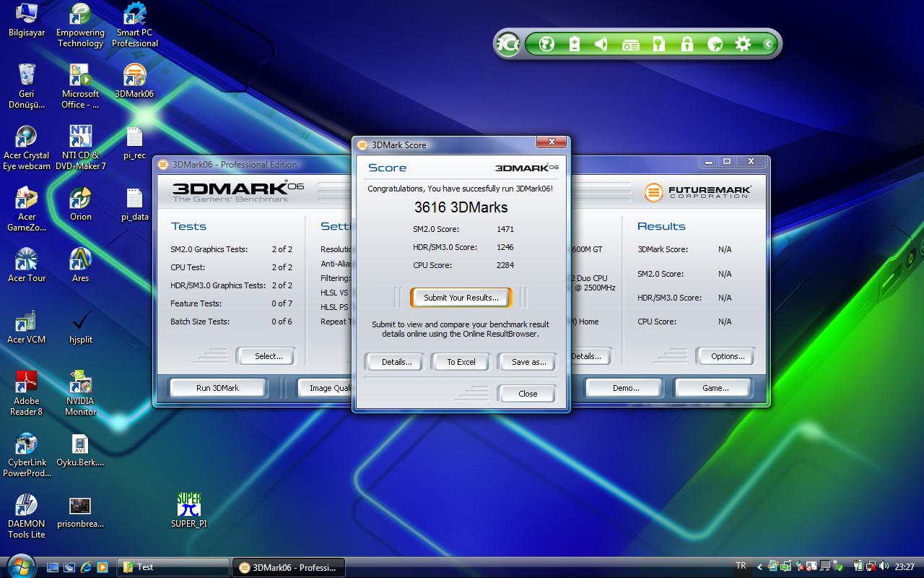
Task: Launch the media player quick launch icon
Action: pos(103,567)
